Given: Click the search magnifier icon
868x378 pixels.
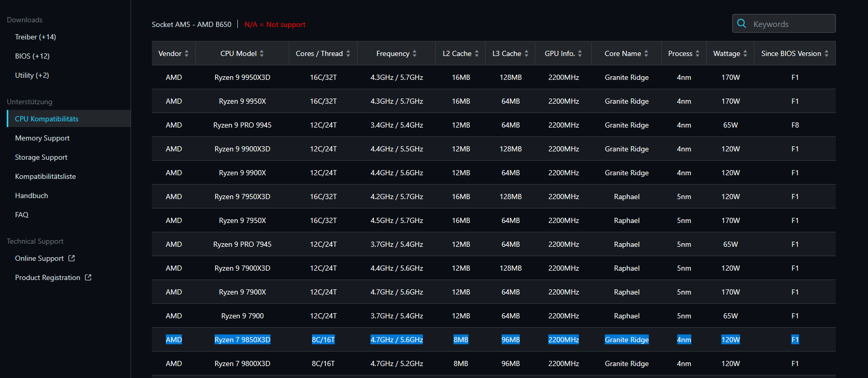Looking at the screenshot, I should (x=742, y=23).
